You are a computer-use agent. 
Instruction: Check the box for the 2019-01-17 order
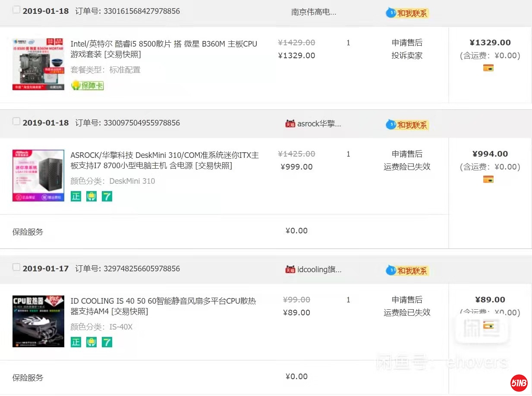(x=16, y=267)
